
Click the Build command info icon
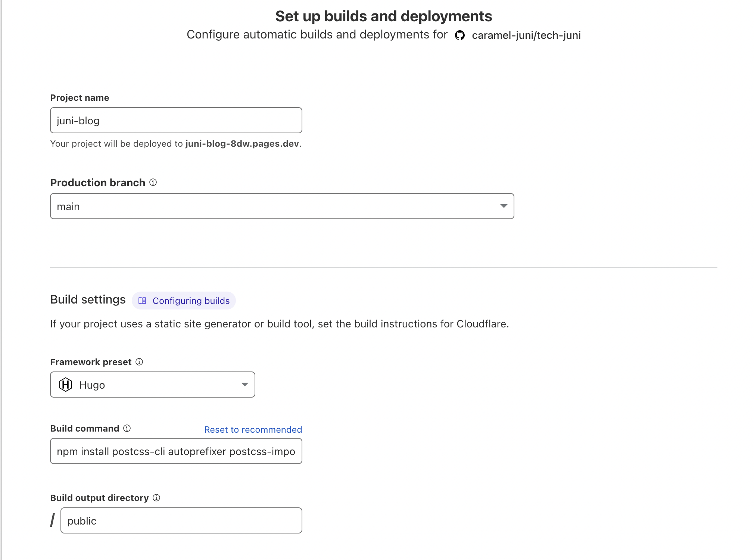(x=127, y=428)
